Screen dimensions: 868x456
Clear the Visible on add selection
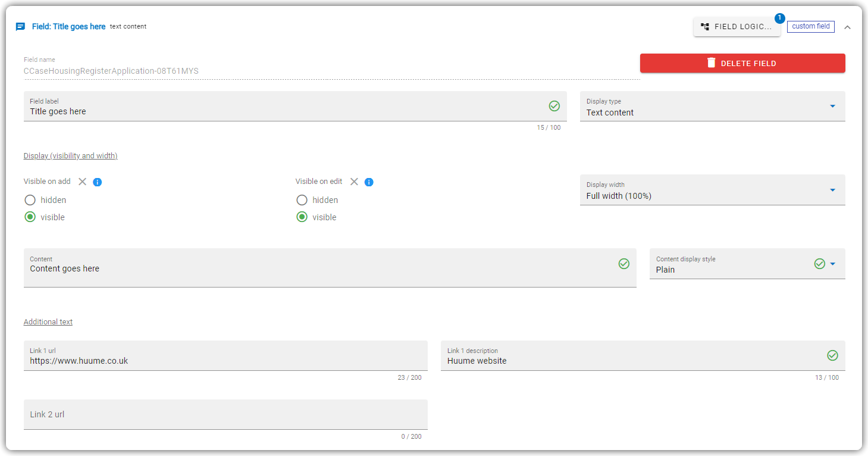pos(83,182)
